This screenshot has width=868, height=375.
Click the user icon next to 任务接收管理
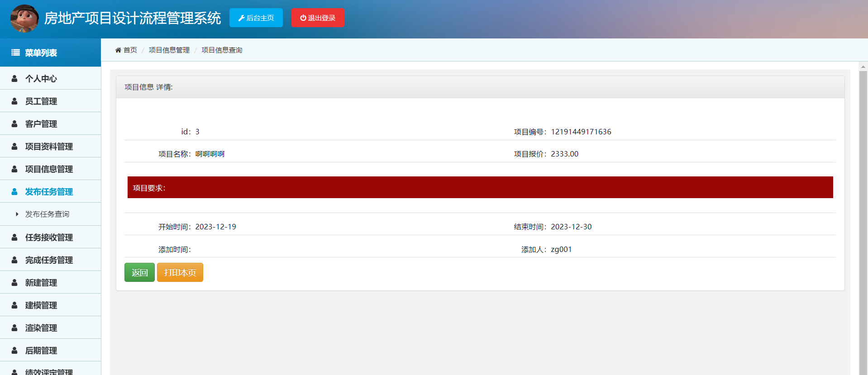tap(14, 237)
